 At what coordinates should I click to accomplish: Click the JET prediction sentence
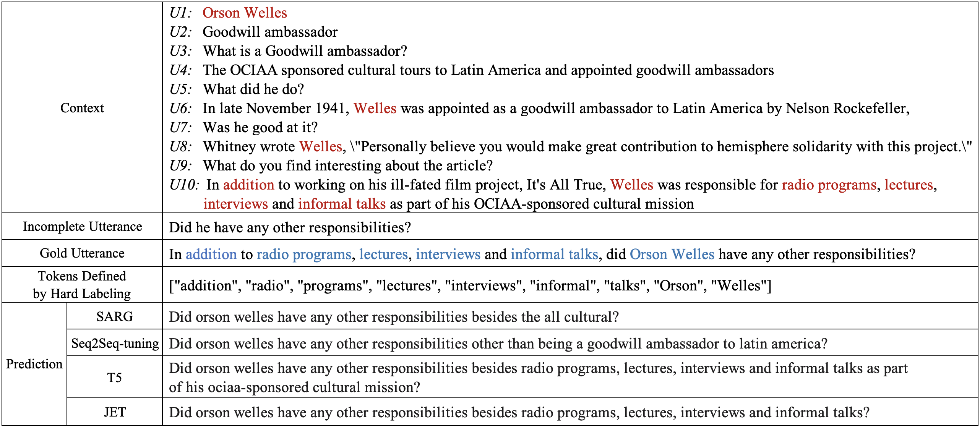pos(519,412)
